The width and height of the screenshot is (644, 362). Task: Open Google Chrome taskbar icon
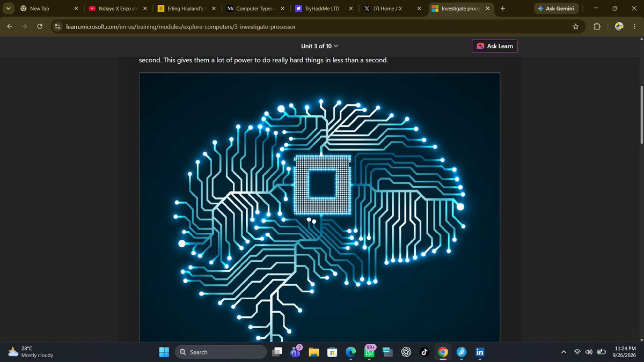tap(442, 352)
